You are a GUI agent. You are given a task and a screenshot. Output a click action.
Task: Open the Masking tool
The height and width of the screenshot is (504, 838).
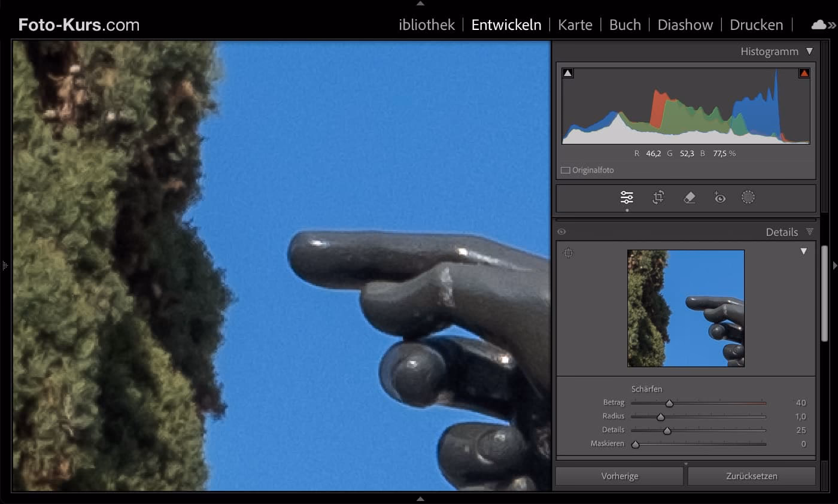click(748, 197)
